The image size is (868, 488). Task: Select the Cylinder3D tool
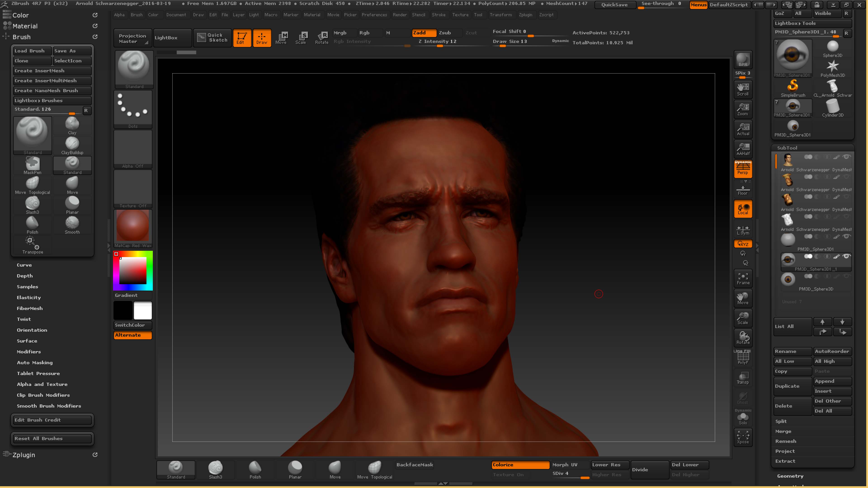[x=832, y=108]
